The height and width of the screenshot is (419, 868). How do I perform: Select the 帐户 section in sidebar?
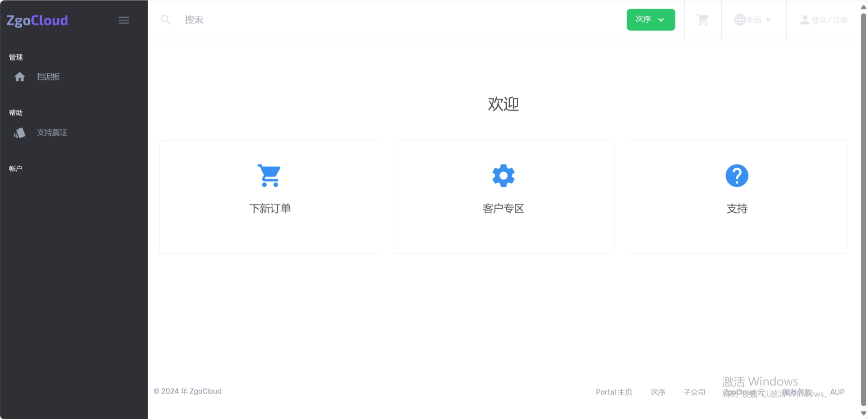(15, 168)
